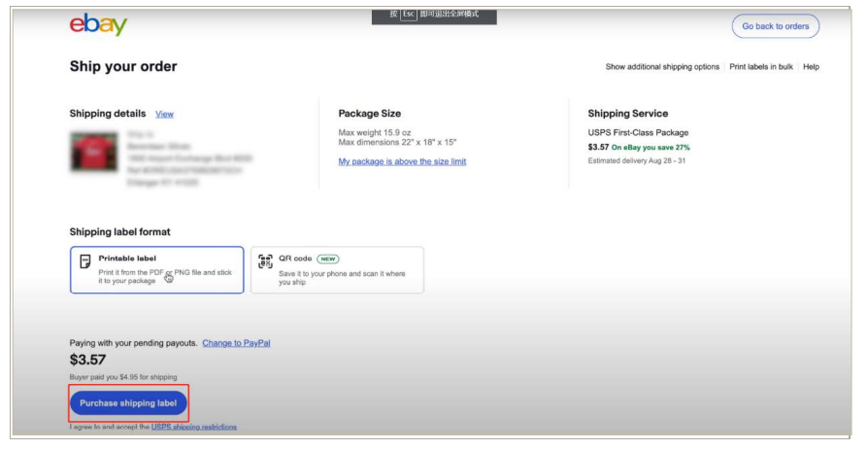Open the USPS shipping restrictions link
This screenshot has width=868, height=450.
coord(194,427)
